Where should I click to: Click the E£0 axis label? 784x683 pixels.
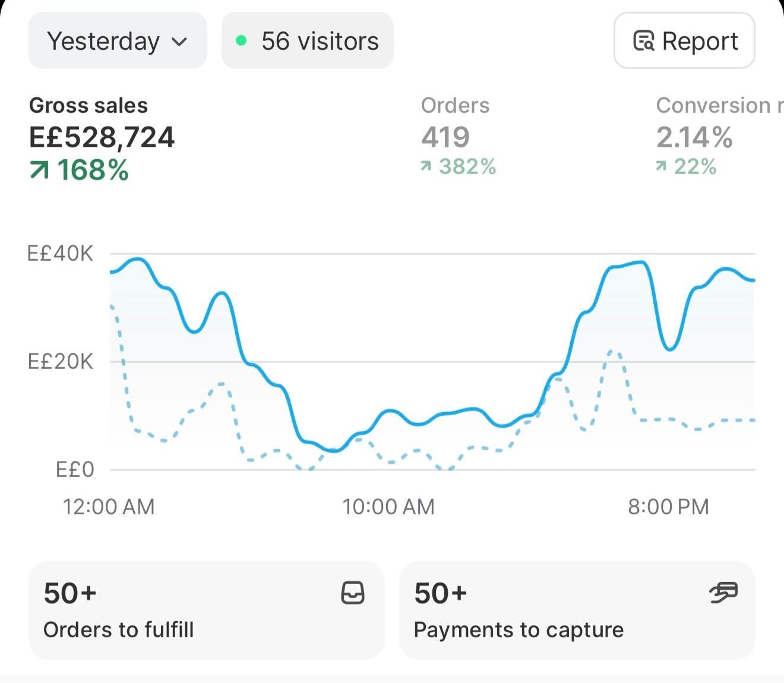point(75,470)
